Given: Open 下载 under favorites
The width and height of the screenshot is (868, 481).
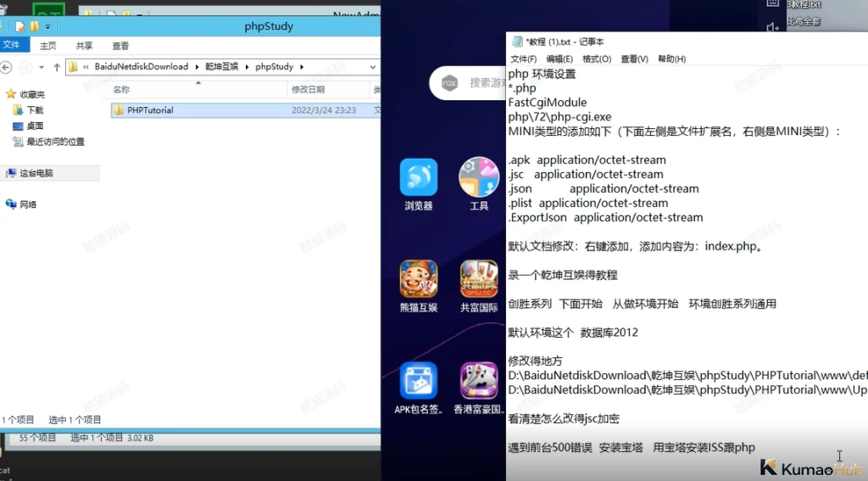Looking at the screenshot, I should [x=34, y=110].
